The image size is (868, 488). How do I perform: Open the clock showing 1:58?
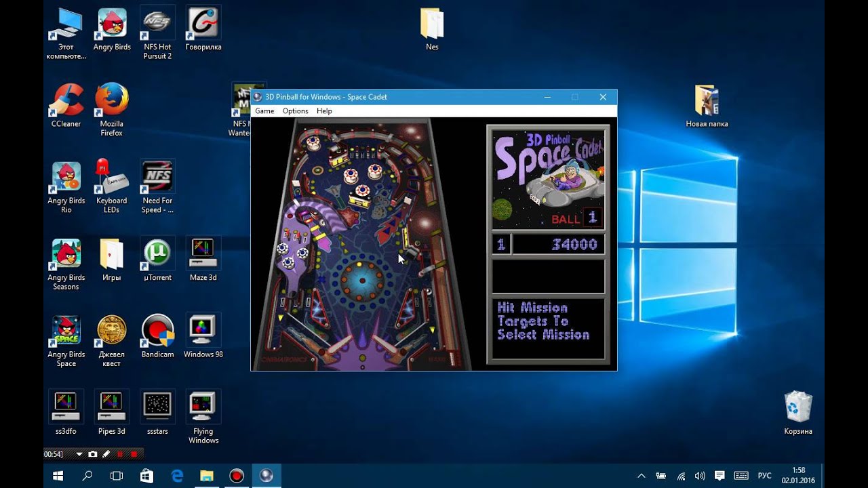click(x=798, y=475)
